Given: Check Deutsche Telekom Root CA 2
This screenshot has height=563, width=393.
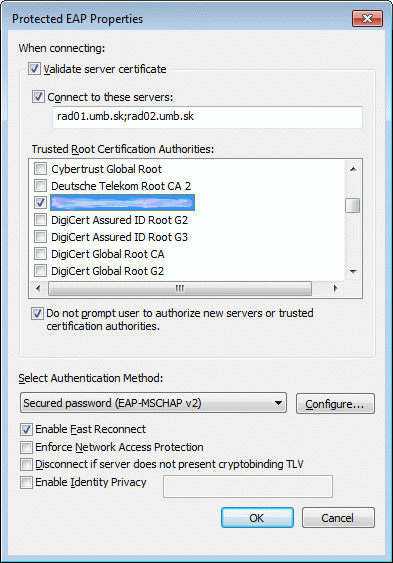Looking at the screenshot, I should 40,186.
